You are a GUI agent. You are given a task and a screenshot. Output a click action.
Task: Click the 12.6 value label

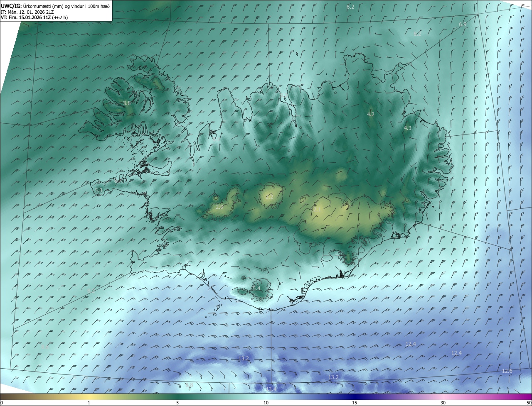pos(507,371)
